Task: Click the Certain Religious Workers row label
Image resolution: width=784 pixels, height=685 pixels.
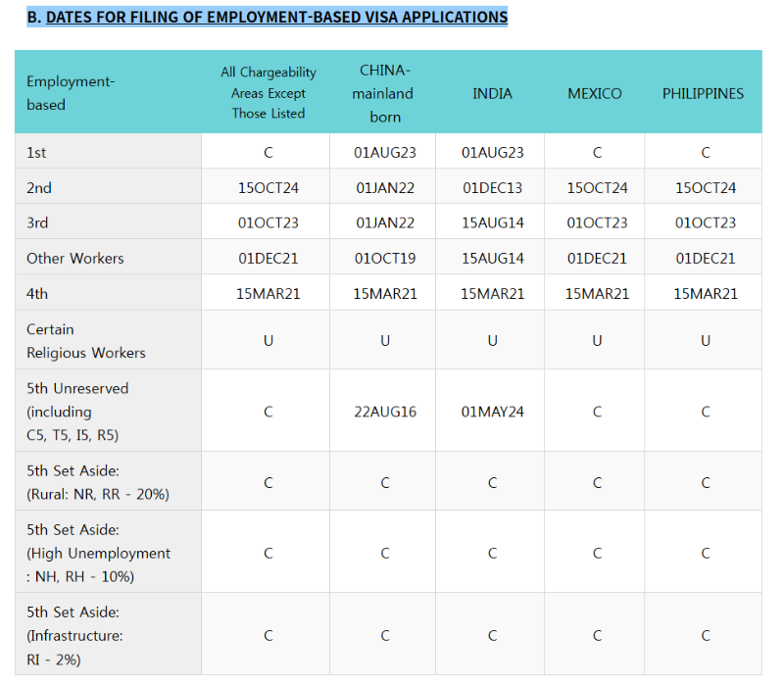Action: [x=86, y=341]
